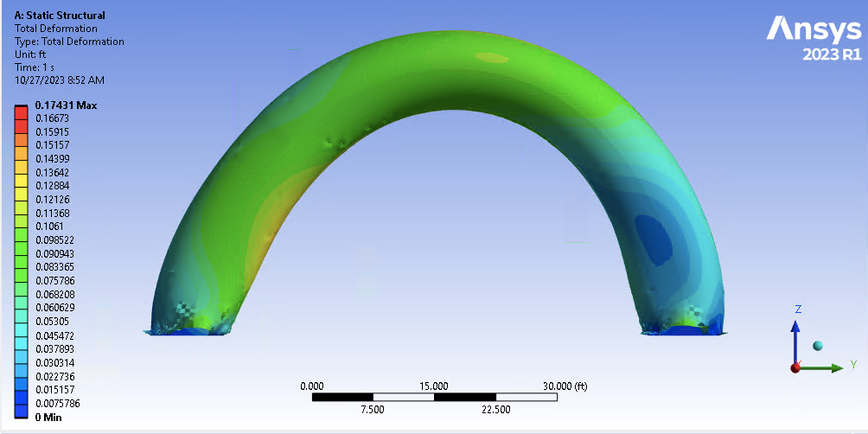Click the cyan isometric view ball on triad
This screenshot has height=434, width=868.
tap(818, 346)
